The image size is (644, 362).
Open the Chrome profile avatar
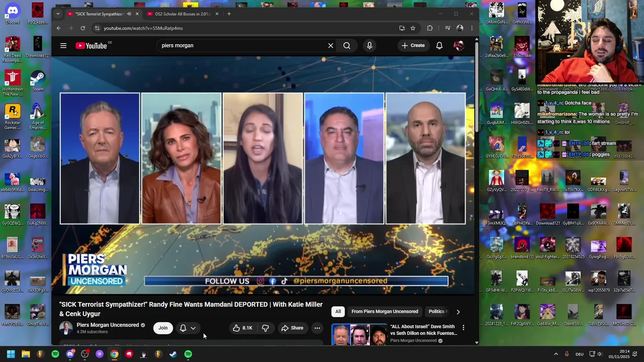459,28
